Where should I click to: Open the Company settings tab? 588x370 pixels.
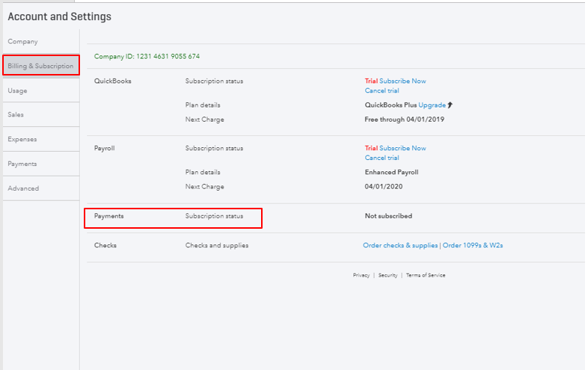22,42
